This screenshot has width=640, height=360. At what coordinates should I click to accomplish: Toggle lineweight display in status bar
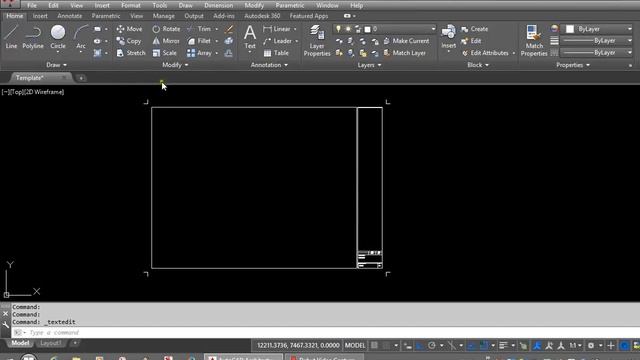503,345
